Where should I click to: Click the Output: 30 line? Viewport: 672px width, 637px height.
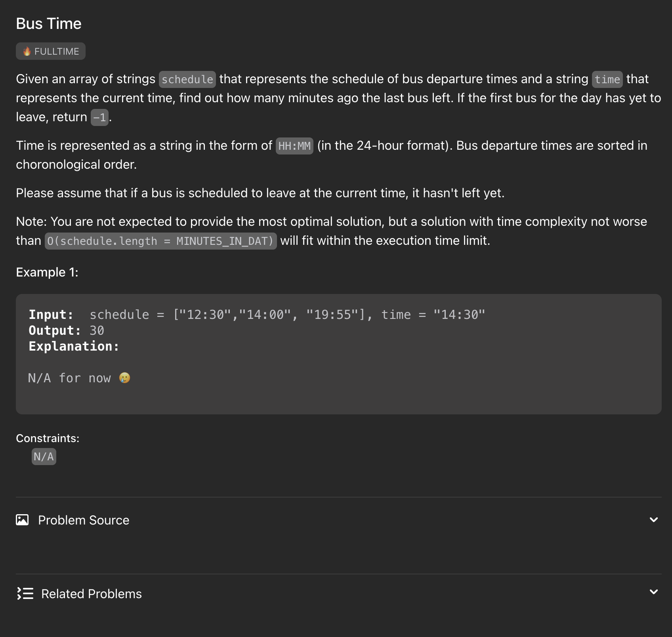coord(66,330)
